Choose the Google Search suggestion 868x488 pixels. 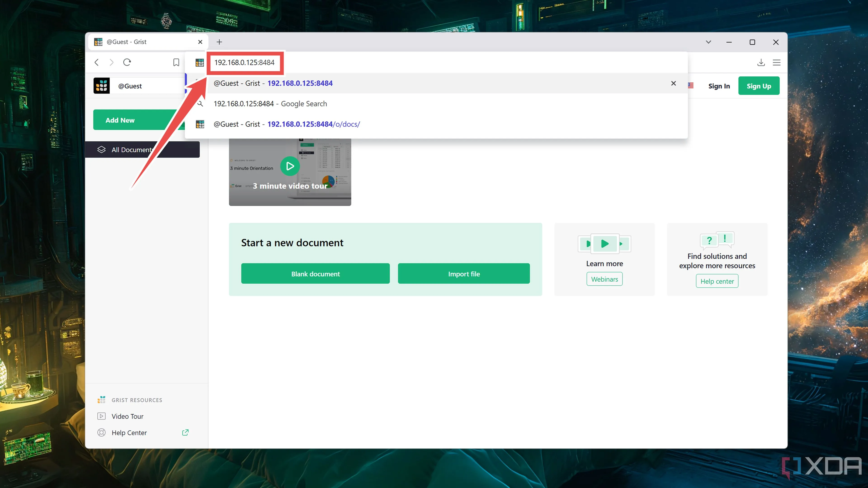pos(436,104)
